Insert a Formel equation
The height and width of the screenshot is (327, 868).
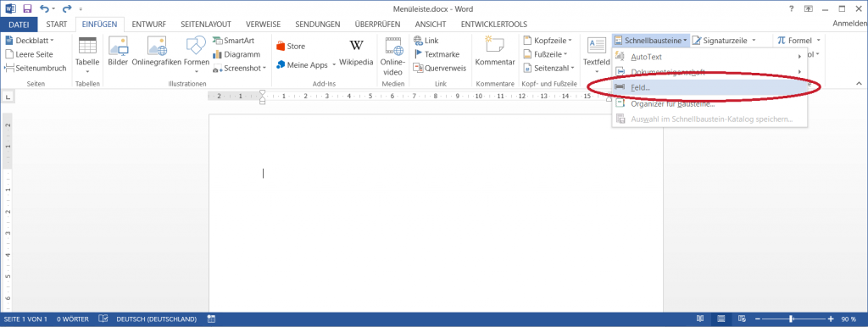tap(798, 41)
